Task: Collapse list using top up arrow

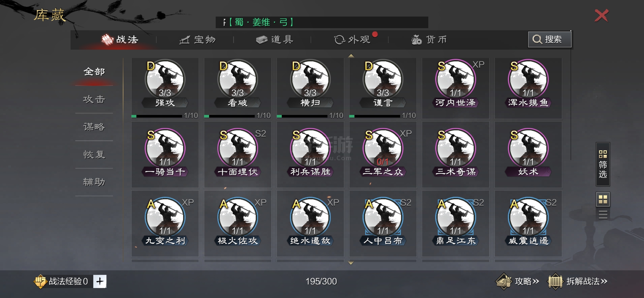Action: 351,56
